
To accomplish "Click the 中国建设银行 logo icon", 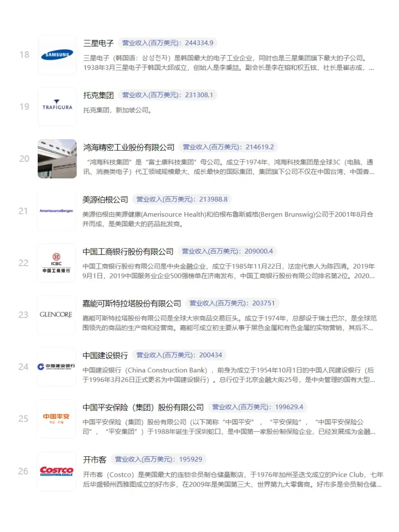I will [x=57, y=367].
